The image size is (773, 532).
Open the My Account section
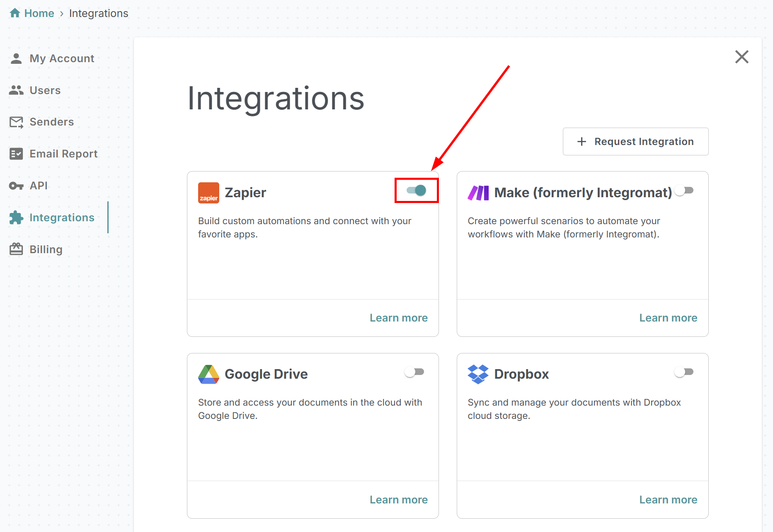tap(61, 58)
